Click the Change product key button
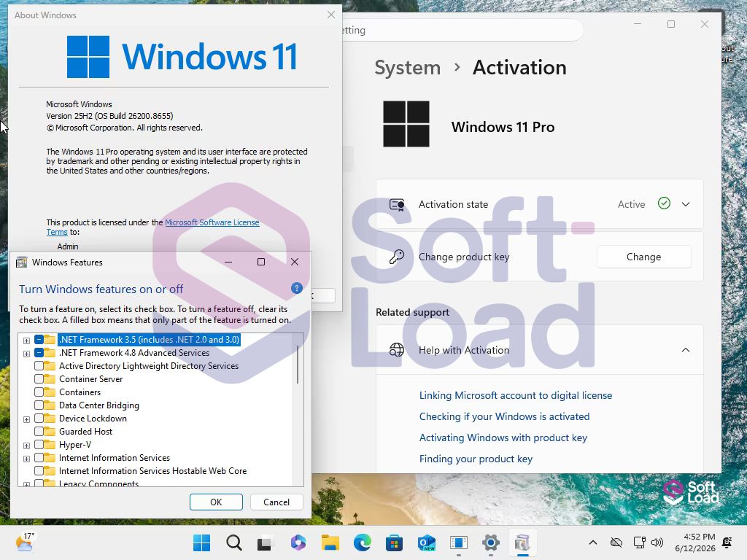Image resolution: width=747 pixels, height=560 pixels. 643,257
